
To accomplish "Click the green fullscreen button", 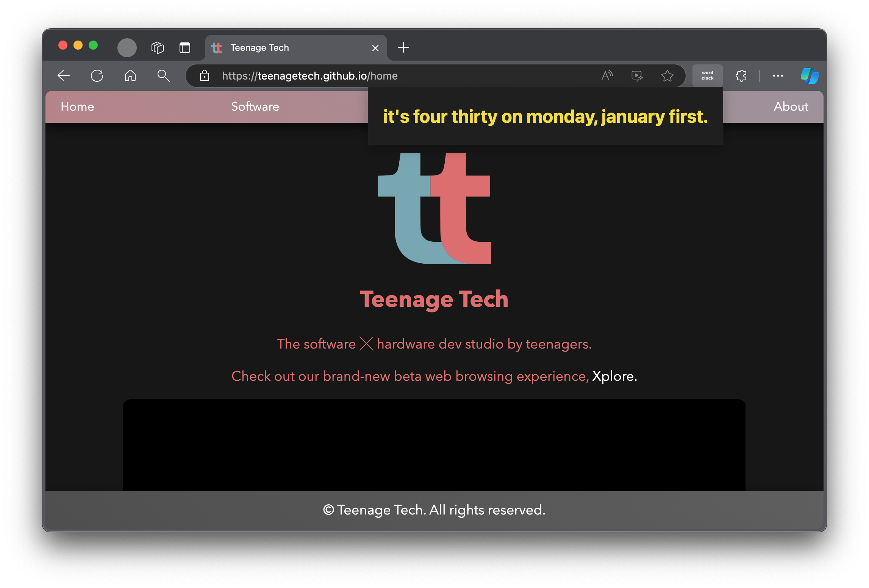I will pos(93,45).
